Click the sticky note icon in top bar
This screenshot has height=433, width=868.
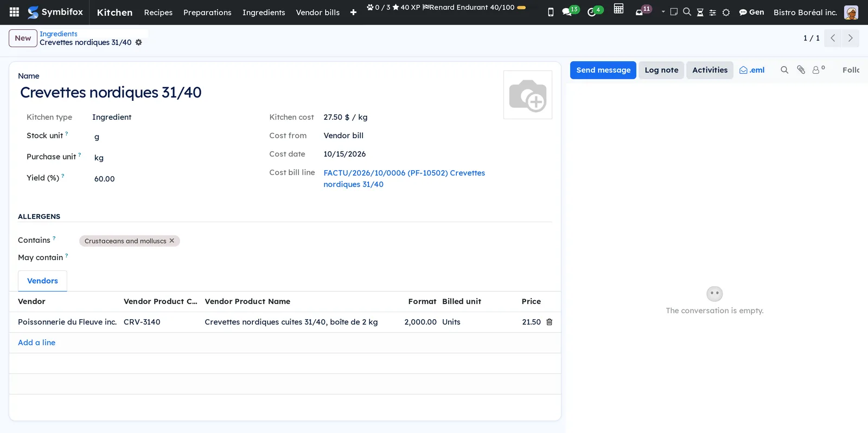[674, 12]
